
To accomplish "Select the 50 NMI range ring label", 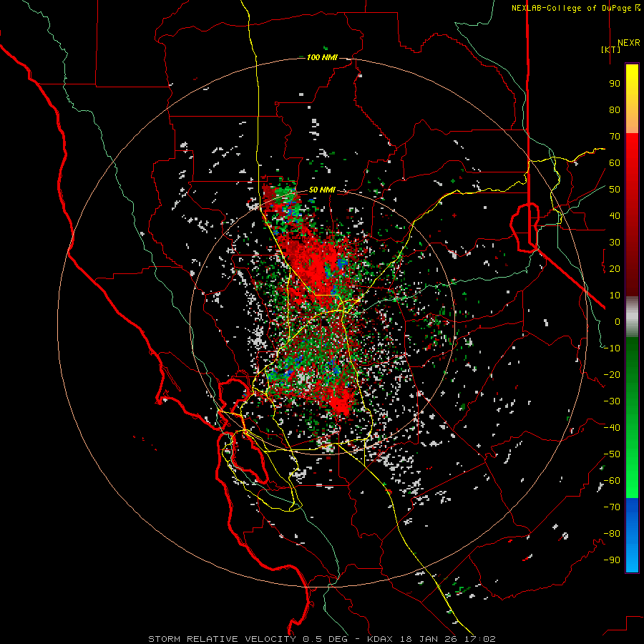I will tap(322, 190).
